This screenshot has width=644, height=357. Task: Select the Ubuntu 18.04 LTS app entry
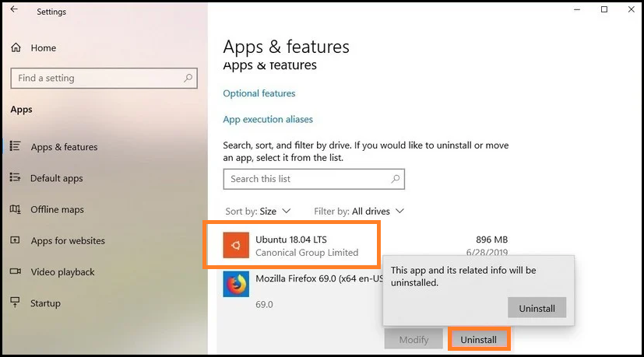pyautogui.click(x=291, y=245)
